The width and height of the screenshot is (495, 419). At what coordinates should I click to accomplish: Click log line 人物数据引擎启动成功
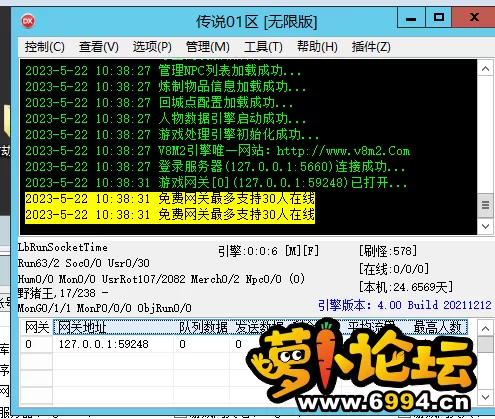point(165,119)
